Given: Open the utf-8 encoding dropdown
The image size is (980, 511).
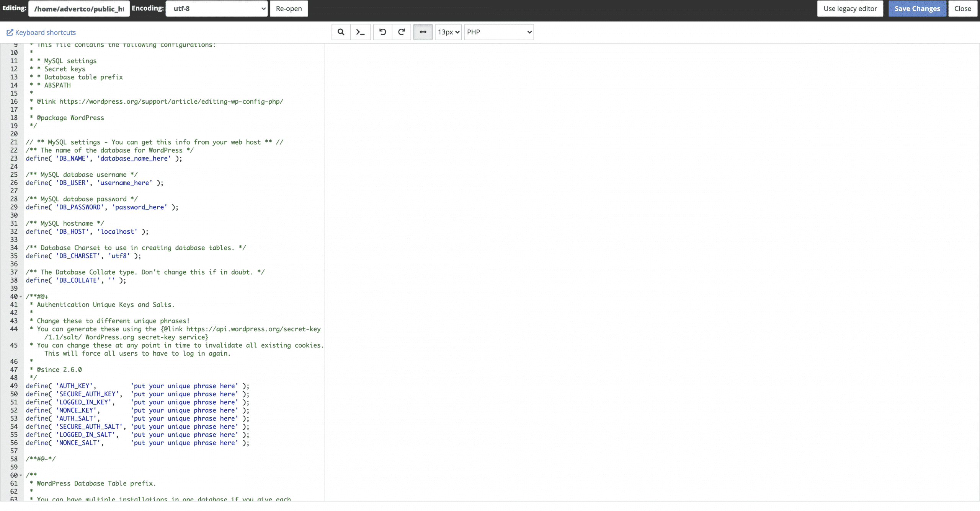Looking at the screenshot, I should point(217,8).
